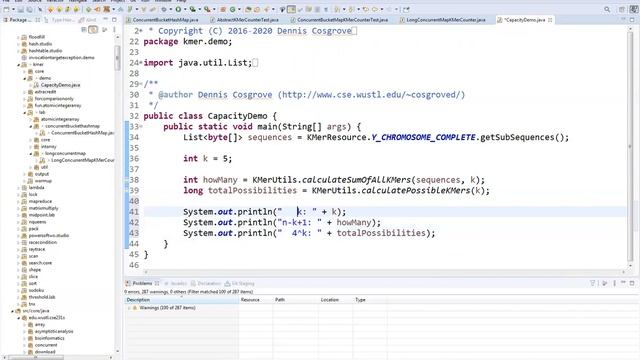Screen dimensions: 640x360
Task: Collapse the longconcurrentmap node
Action: (31, 153)
